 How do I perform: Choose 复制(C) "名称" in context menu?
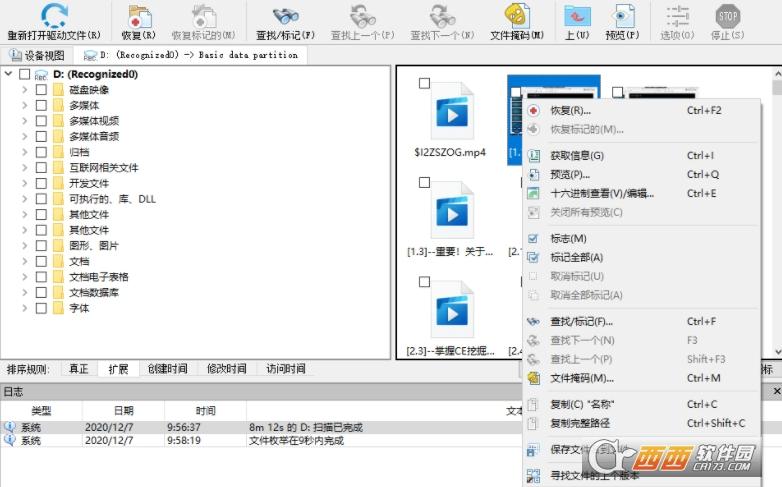642,404
